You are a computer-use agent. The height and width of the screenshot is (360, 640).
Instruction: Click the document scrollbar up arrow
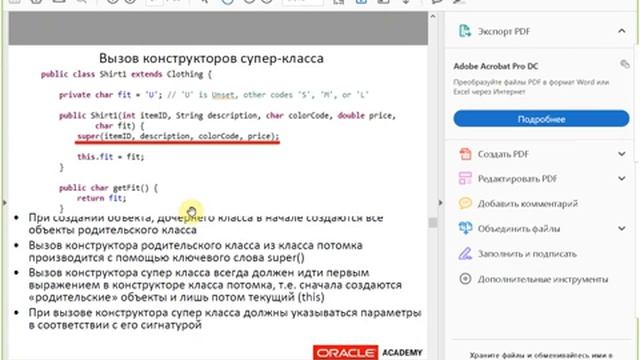click(x=433, y=17)
